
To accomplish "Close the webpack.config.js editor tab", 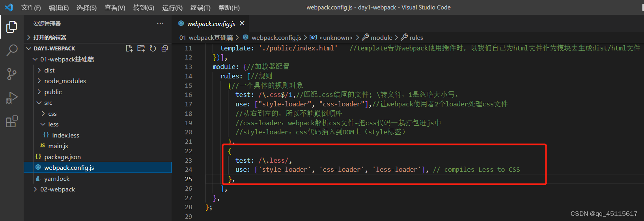I will click(242, 24).
